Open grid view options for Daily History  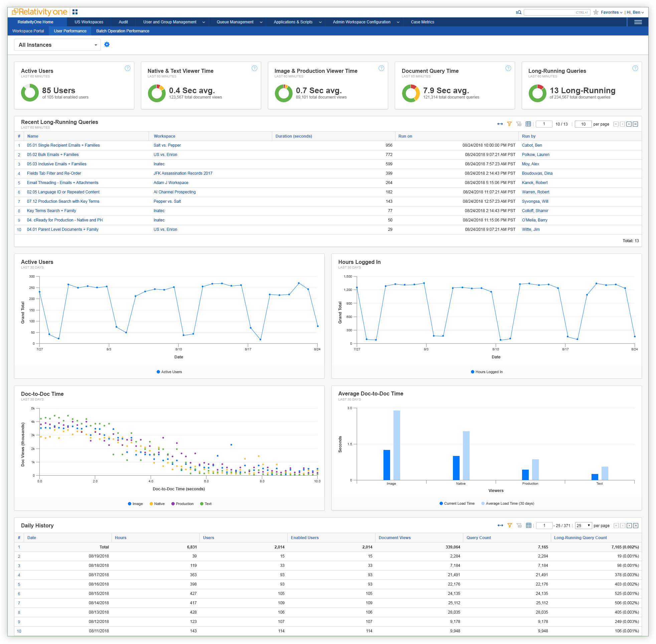528,525
